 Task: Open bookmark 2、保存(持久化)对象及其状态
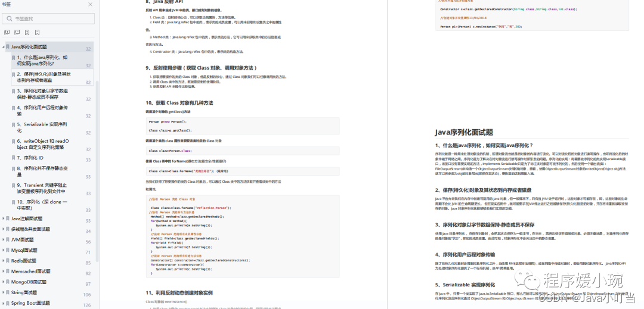pyautogui.click(x=44, y=77)
